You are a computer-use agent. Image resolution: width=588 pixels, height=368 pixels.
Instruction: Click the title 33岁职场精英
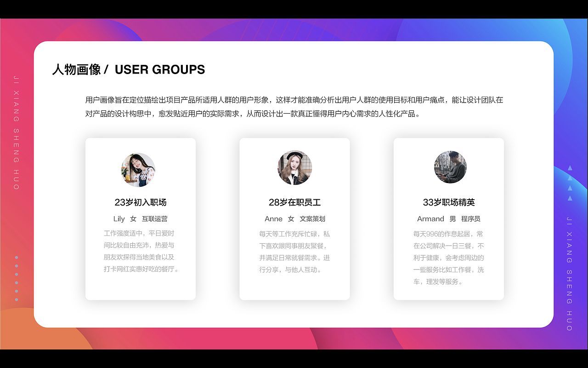(x=449, y=202)
